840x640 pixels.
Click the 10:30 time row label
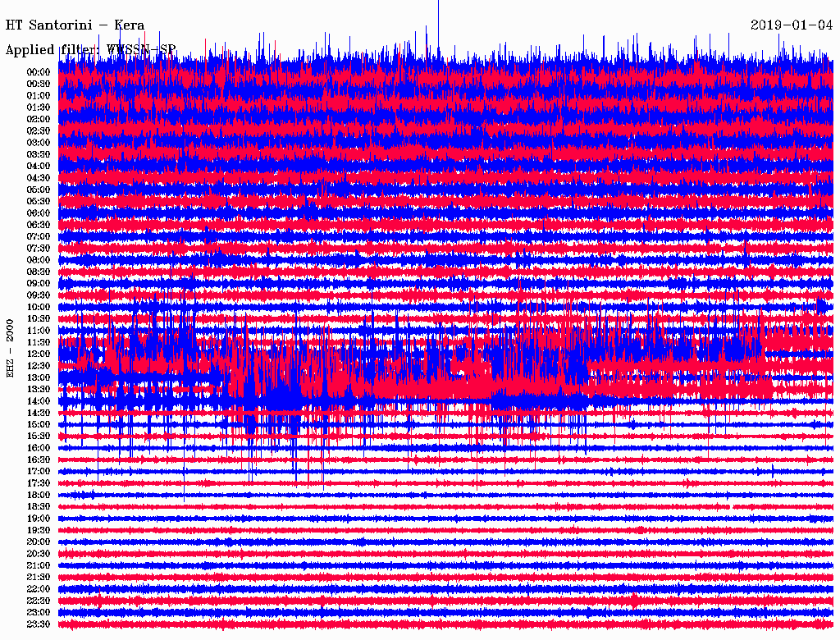pos(39,318)
